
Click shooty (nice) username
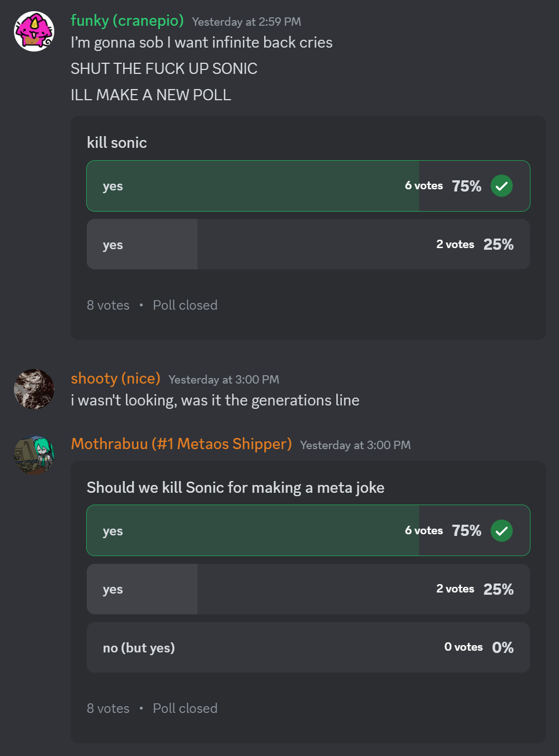point(115,379)
